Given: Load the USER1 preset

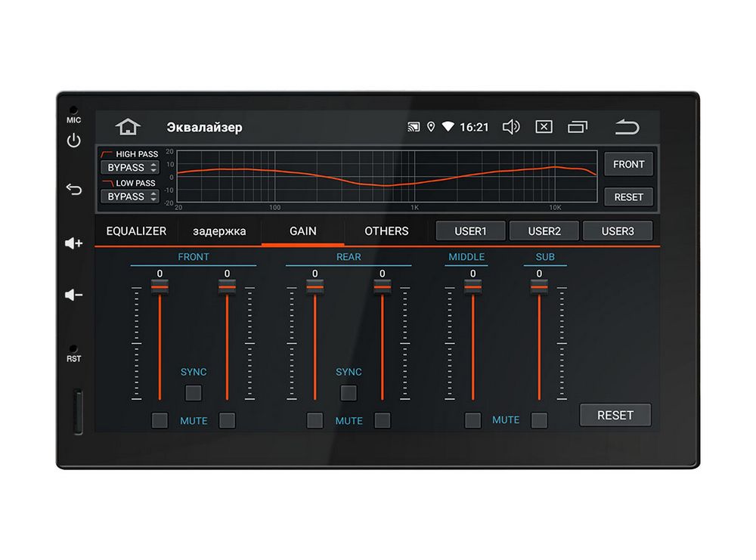Looking at the screenshot, I should (x=470, y=231).
